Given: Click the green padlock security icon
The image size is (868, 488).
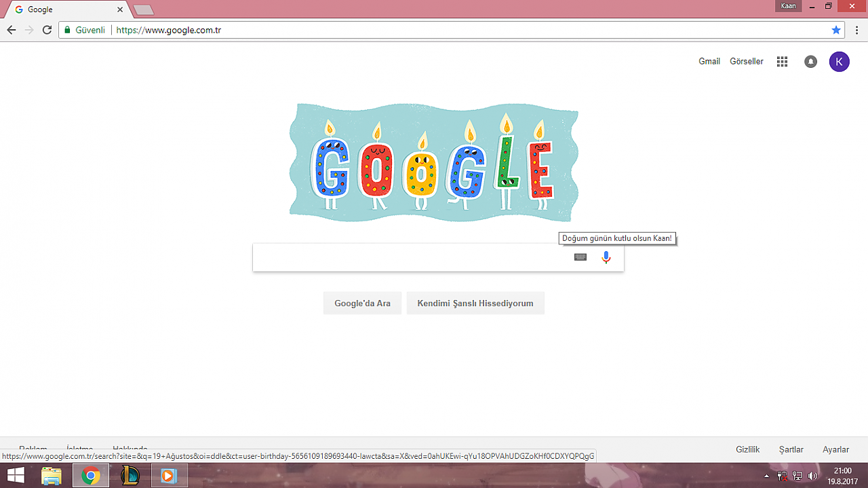Looking at the screenshot, I should pyautogui.click(x=67, y=30).
